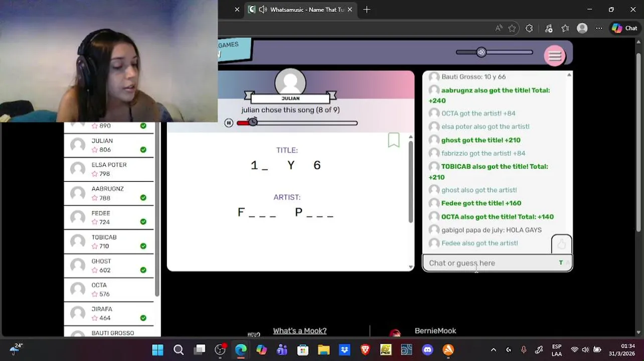Close the Whatsamusic tab

(x=350, y=10)
